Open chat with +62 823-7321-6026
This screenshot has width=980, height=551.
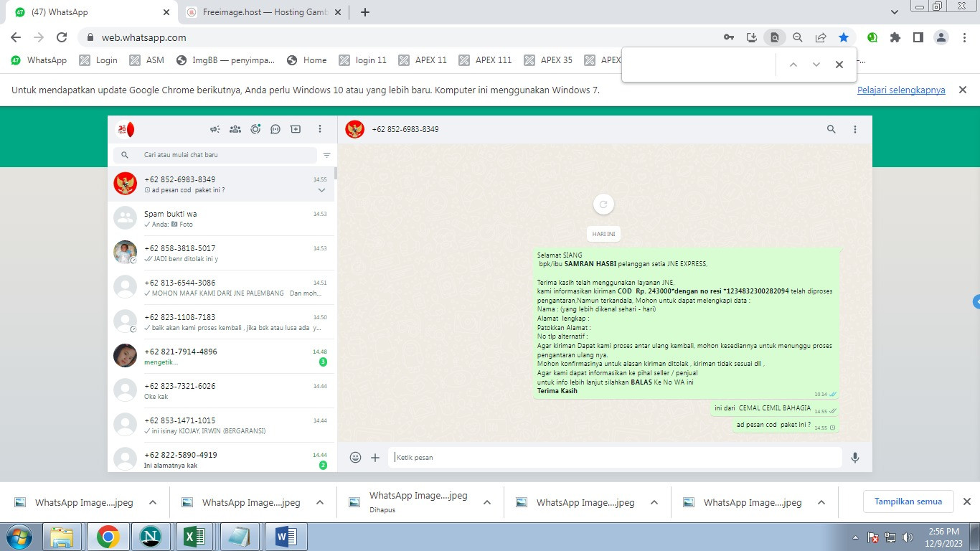point(221,391)
